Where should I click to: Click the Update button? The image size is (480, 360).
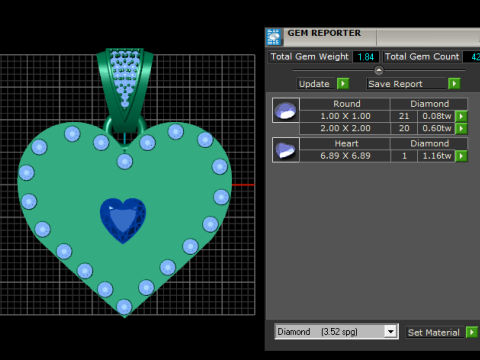click(x=316, y=84)
